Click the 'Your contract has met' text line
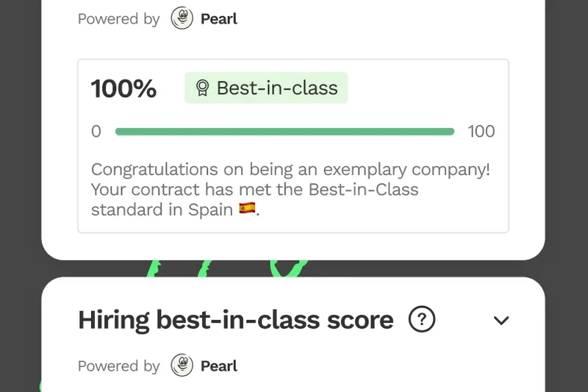Viewport: 588px width, 392px height. (254, 190)
